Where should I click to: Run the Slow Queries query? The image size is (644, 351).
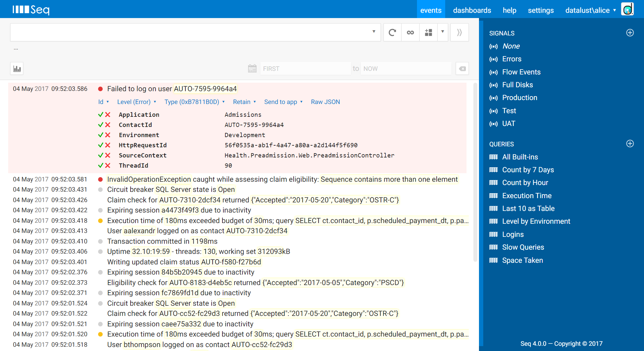point(523,247)
